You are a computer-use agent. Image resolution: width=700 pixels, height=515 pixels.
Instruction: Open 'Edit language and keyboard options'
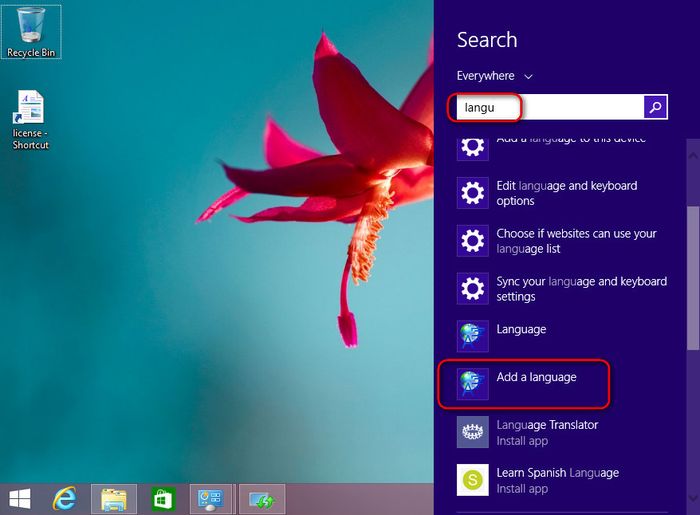[566, 193]
